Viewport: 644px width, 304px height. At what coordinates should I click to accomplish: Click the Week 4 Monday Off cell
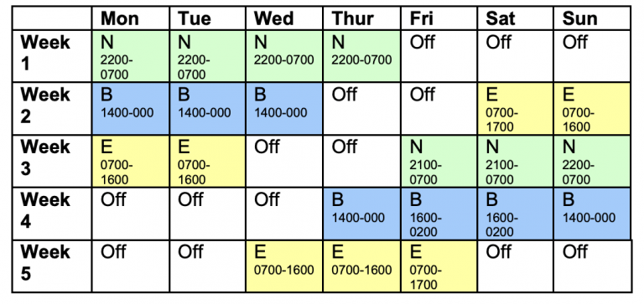pos(131,214)
